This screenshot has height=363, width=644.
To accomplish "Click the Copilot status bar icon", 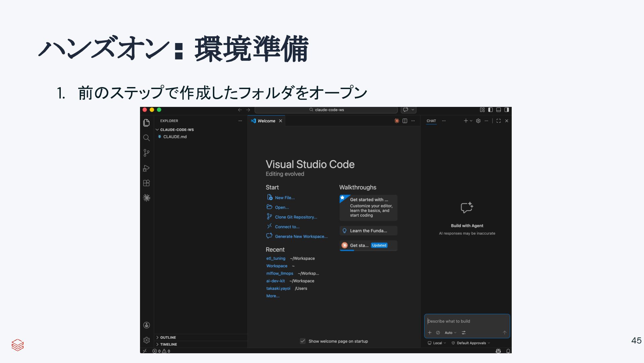I will click(x=498, y=351).
